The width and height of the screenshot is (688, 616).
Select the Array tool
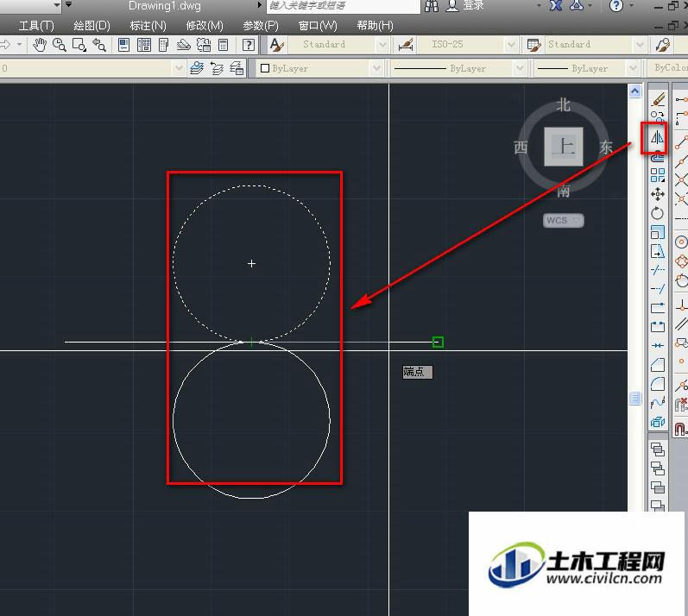(x=658, y=175)
